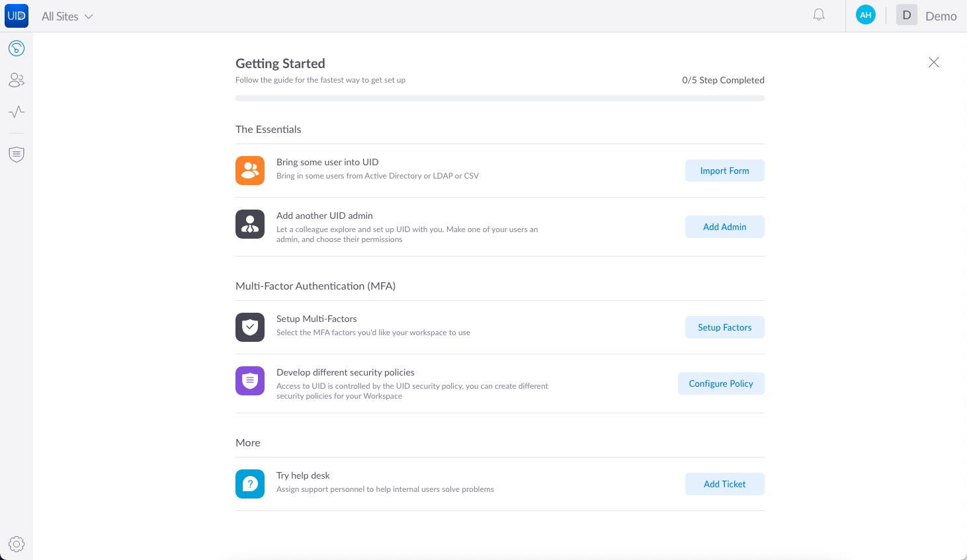This screenshot has width=967, height=560.
Task: Open the dashboard sidebar icon
Action: point(17,48)
